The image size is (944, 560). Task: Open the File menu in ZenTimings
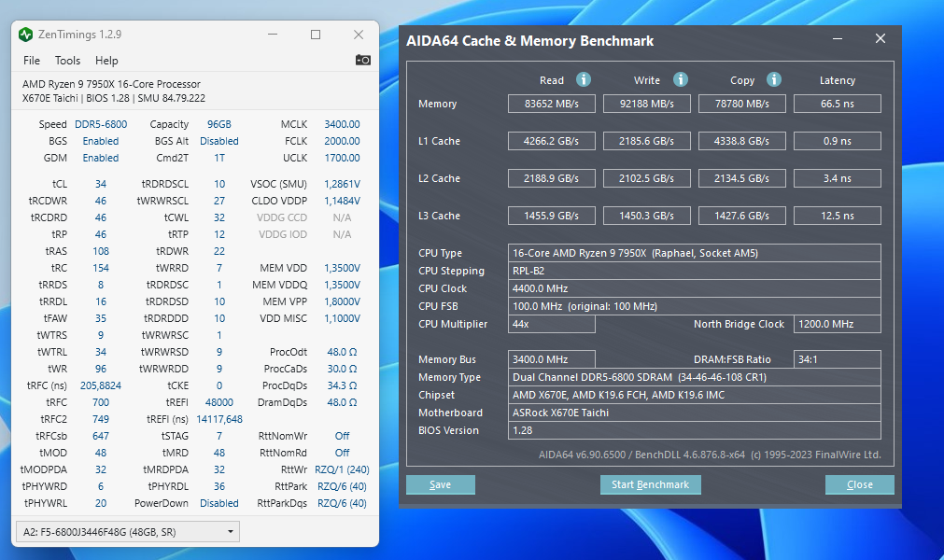point(32,61)
